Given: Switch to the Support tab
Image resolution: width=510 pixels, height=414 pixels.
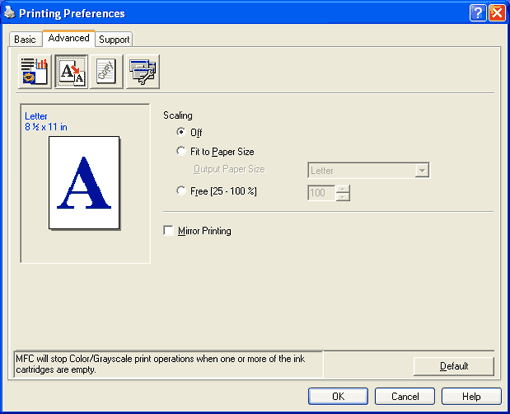Looking at the screenshot, I should [x=114, y=39].
